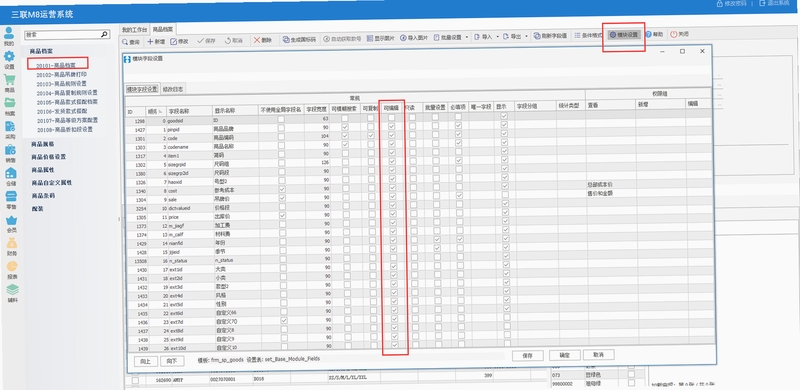800x390 pixels.
Task: Click 保存 button in dialog footer
Action: 528,355
